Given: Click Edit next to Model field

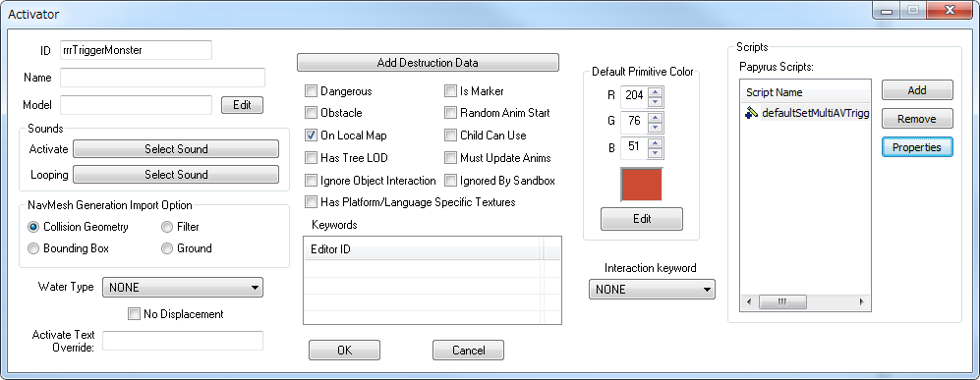Looking at the screenshot, I should (x=242, y=105).
